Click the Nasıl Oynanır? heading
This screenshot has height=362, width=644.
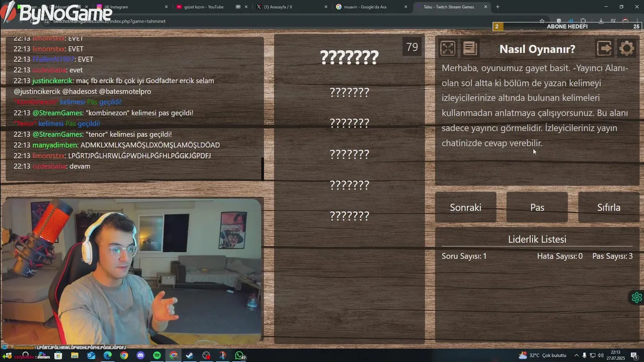[537, 49]
